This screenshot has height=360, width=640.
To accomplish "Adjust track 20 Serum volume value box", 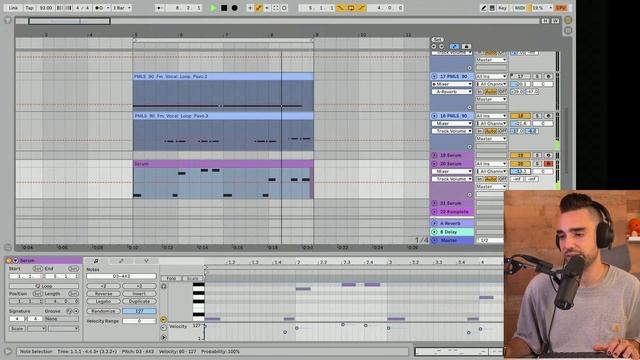I will (x=520, y=171).
